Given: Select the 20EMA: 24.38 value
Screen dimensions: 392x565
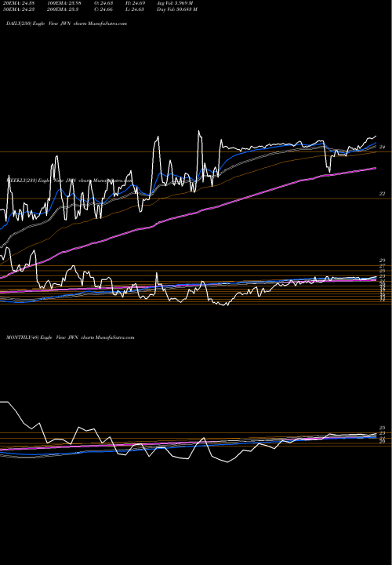Looking at the screenshot, I should [19, 3].
